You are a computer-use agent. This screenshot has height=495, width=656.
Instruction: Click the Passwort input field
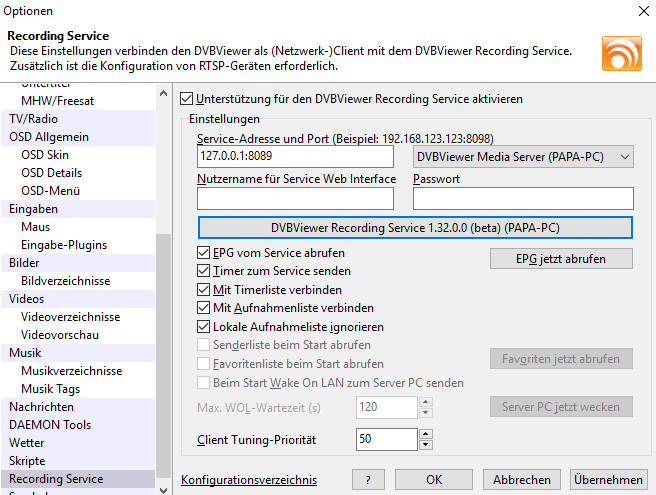click(522, 198)
